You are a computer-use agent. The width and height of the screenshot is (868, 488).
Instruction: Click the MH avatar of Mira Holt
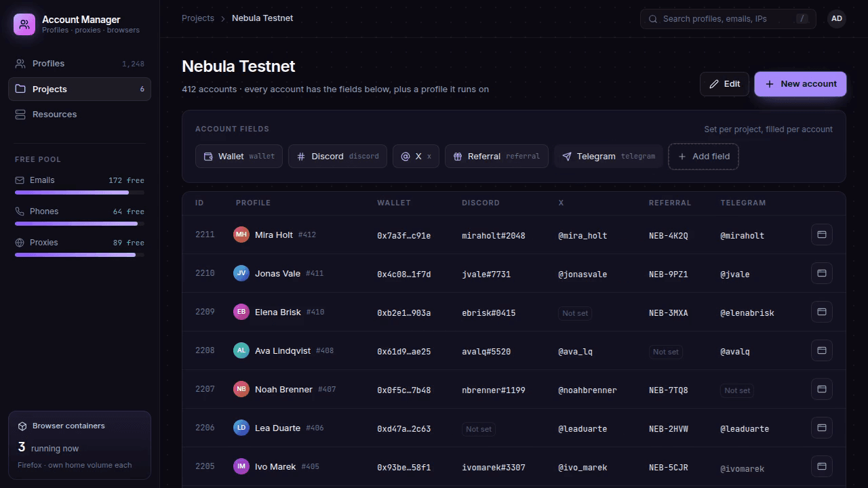[241, 235]
